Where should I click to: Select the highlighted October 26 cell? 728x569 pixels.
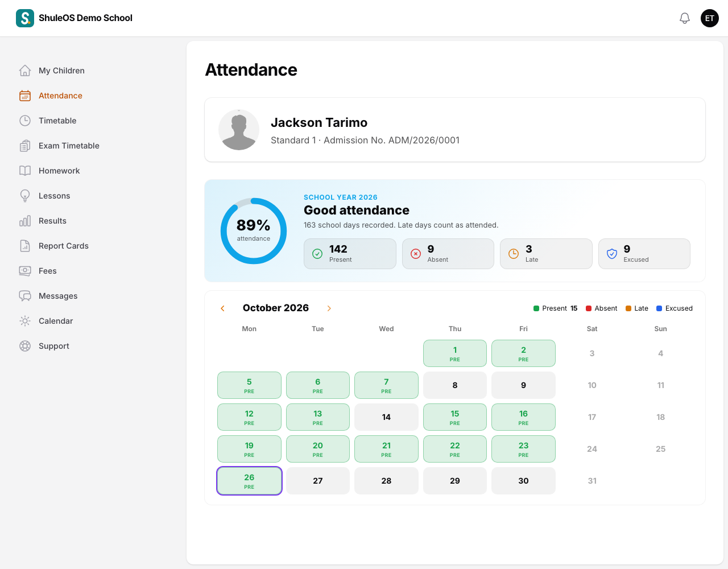[x=249, y=481]
